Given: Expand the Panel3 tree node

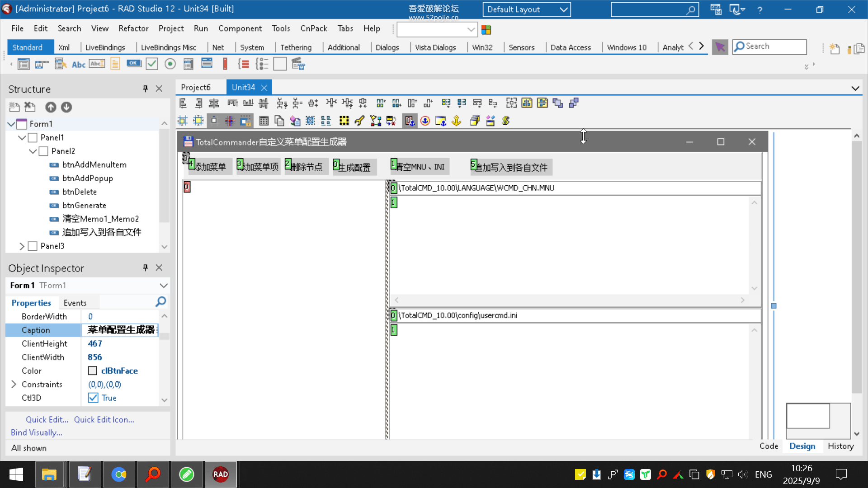Looking at the screenshot, I should click(x=22, y=246).
